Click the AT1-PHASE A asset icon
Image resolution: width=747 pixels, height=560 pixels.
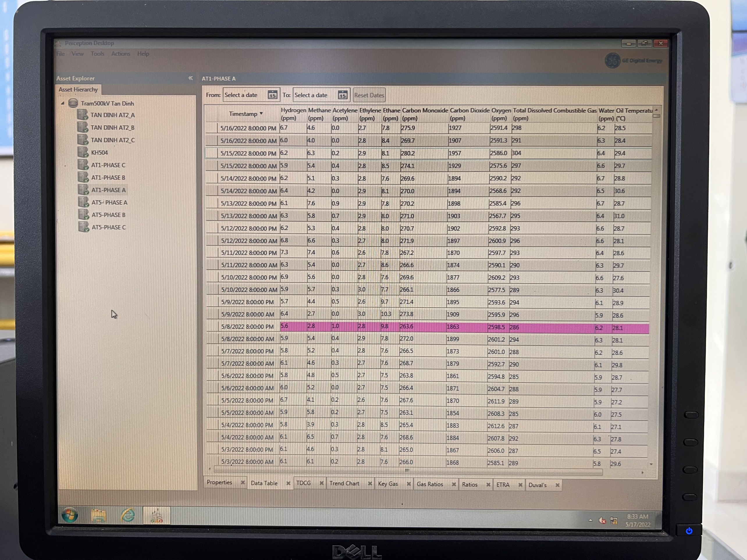pos(83,190)
